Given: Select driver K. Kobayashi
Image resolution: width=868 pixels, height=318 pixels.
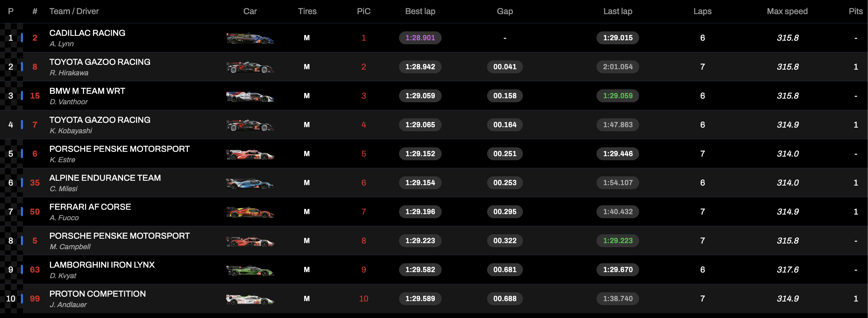Looking at the screenshot, I should pos(71,131).
